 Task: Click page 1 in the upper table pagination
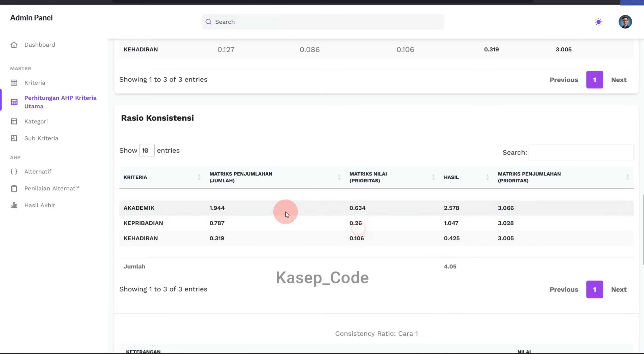point(595,80)
